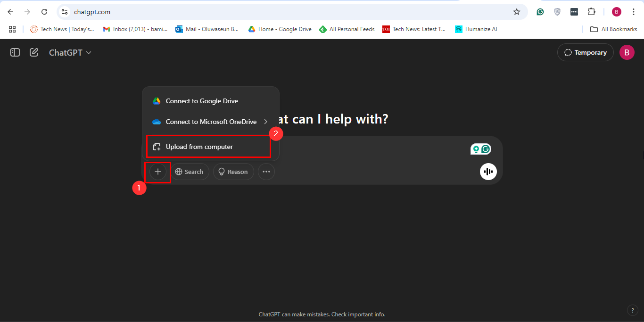Start voice mode with the waveform button
The width and height of the screenshot is (644, 322).
coord(488,172)
